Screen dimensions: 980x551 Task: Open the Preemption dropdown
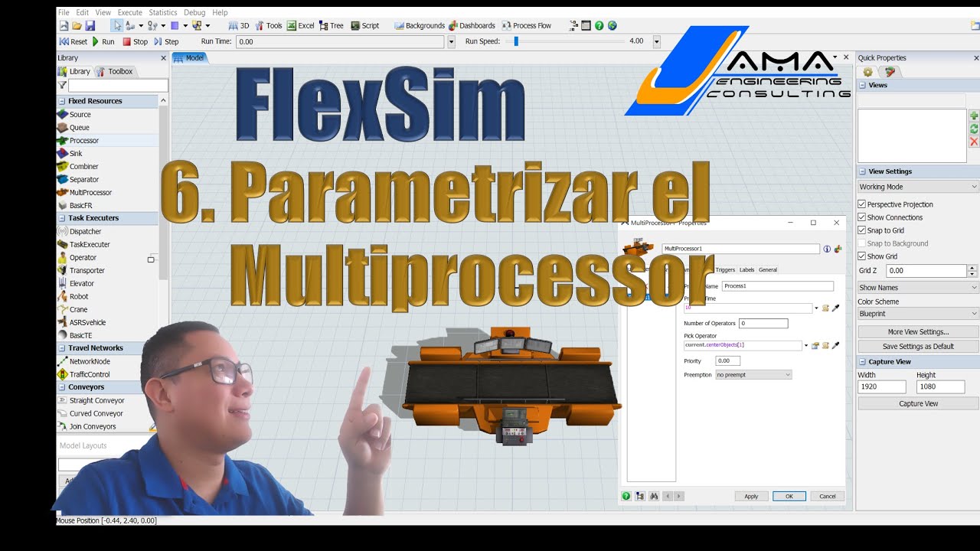(x=753, y=375)
